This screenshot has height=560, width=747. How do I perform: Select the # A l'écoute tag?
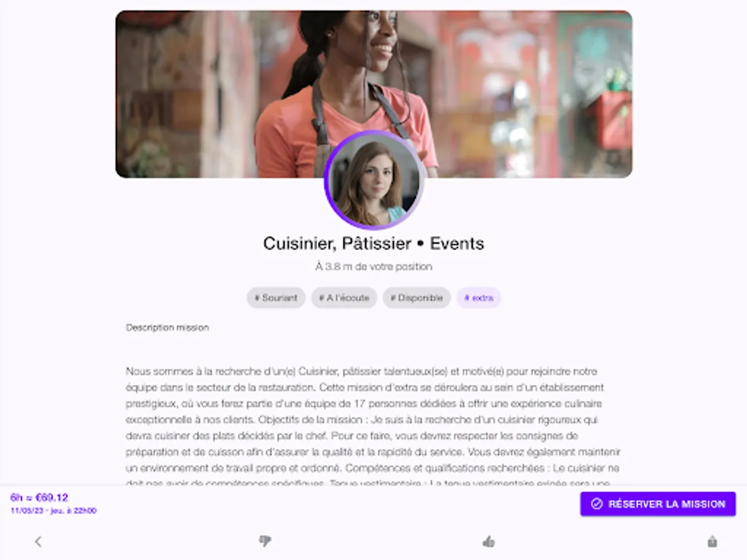pyautogui.click(x=344, y=298)
